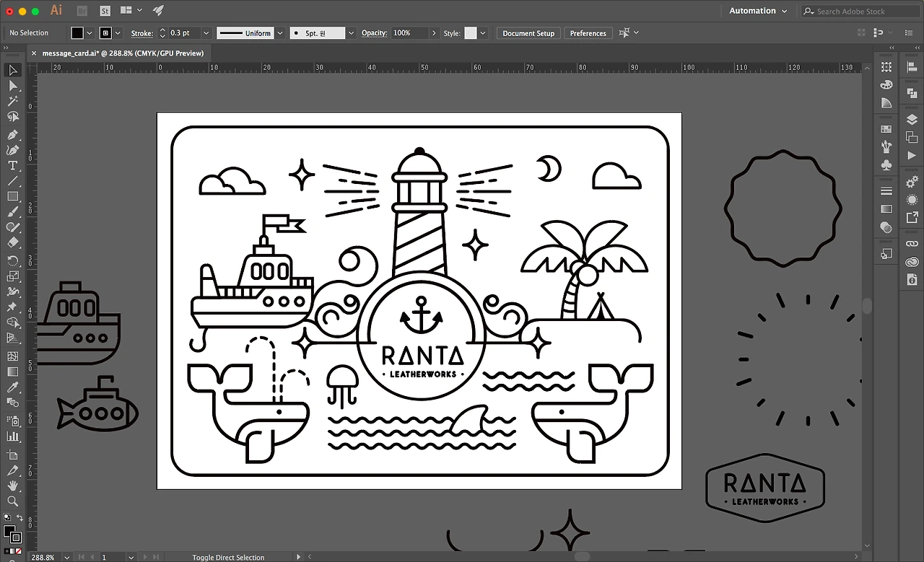Pick the Lasso tool

12,118
